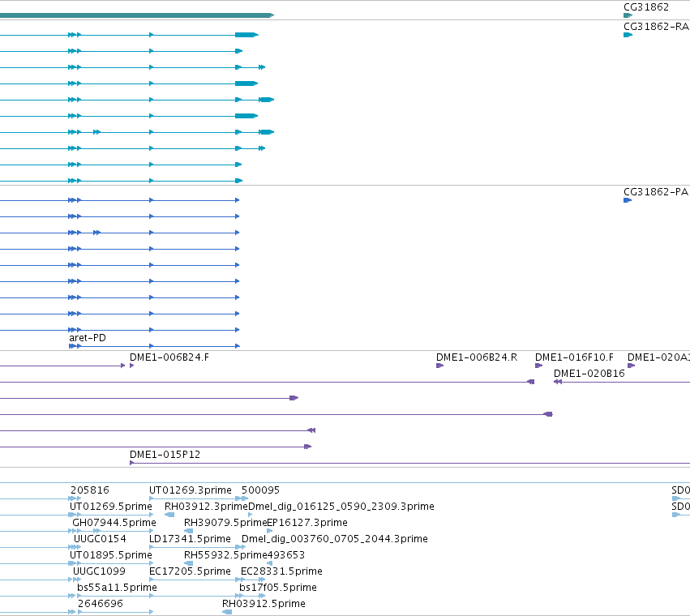Select the EC28331.5prime EST label

[281, 571]
